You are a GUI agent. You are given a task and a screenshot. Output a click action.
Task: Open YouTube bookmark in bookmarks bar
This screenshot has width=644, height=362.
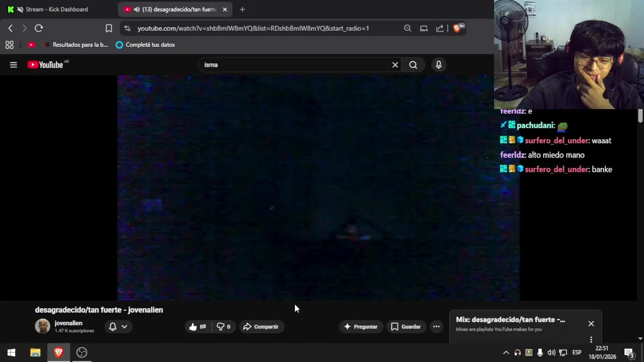pos(31,45)
